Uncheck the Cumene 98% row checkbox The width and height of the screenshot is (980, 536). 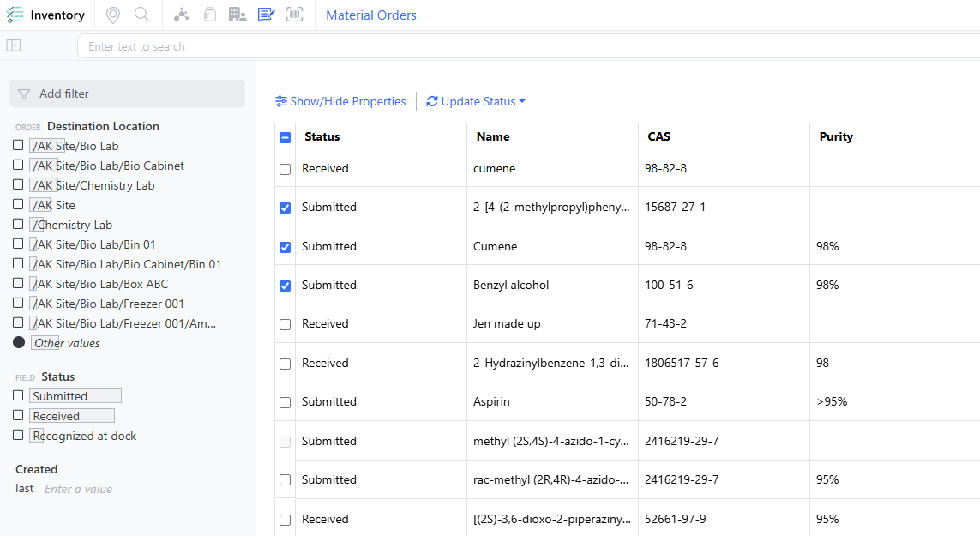(x=285, y=248)
